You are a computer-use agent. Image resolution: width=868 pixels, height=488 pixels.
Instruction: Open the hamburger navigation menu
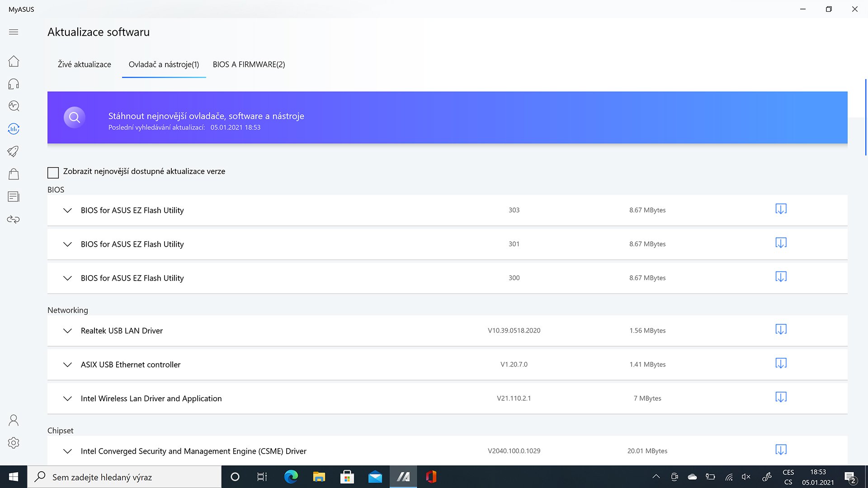[14, 32]
